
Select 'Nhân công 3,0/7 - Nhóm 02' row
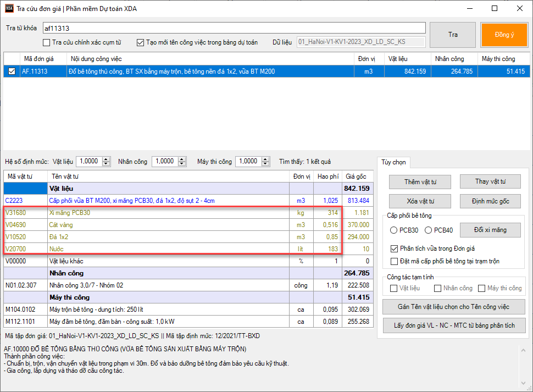point(188,285)
